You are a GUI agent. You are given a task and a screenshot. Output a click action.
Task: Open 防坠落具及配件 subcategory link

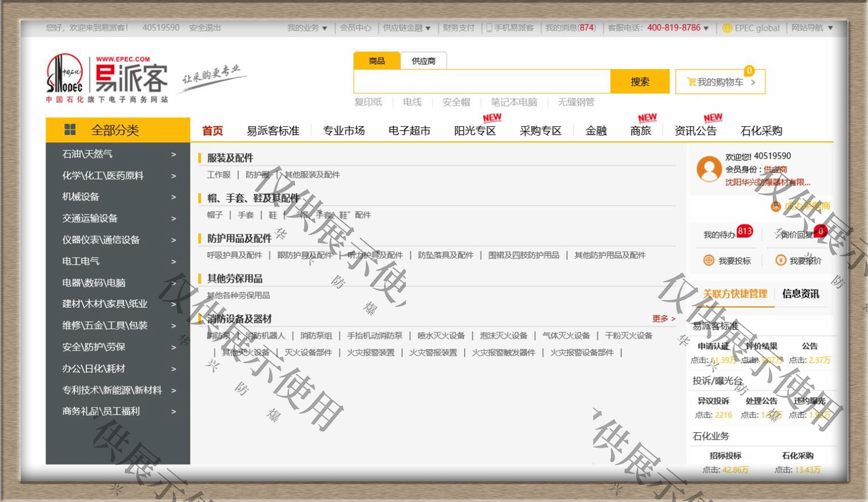(x=446, y=255)
